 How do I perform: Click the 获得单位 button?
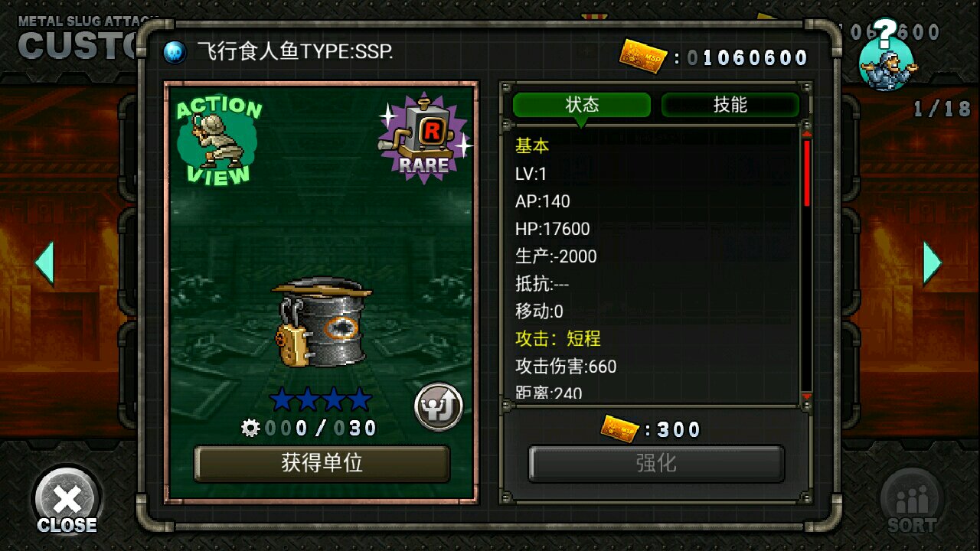pos(322,464)
